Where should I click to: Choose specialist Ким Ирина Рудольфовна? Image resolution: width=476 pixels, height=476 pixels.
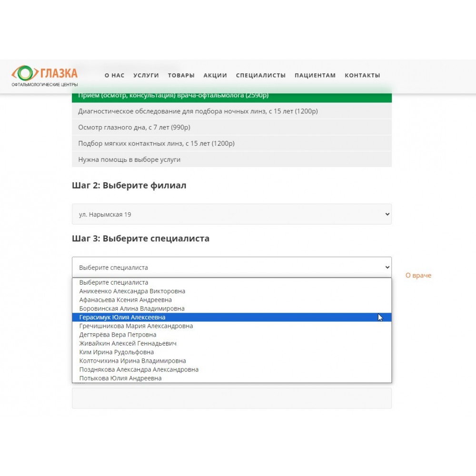117,352
